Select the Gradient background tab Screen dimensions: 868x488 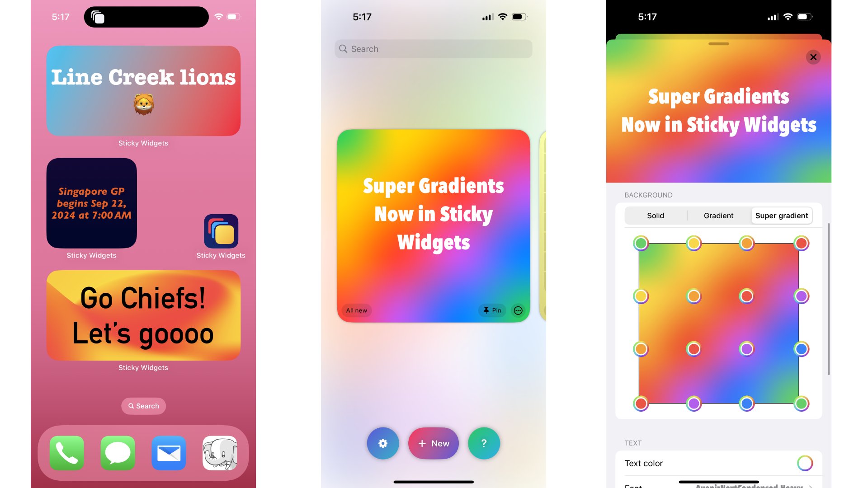click(718, 216)
